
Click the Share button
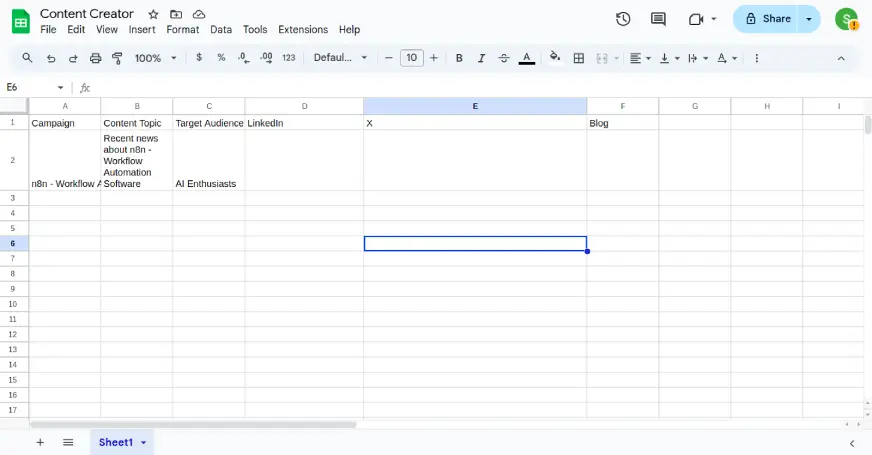click(765, 19)
